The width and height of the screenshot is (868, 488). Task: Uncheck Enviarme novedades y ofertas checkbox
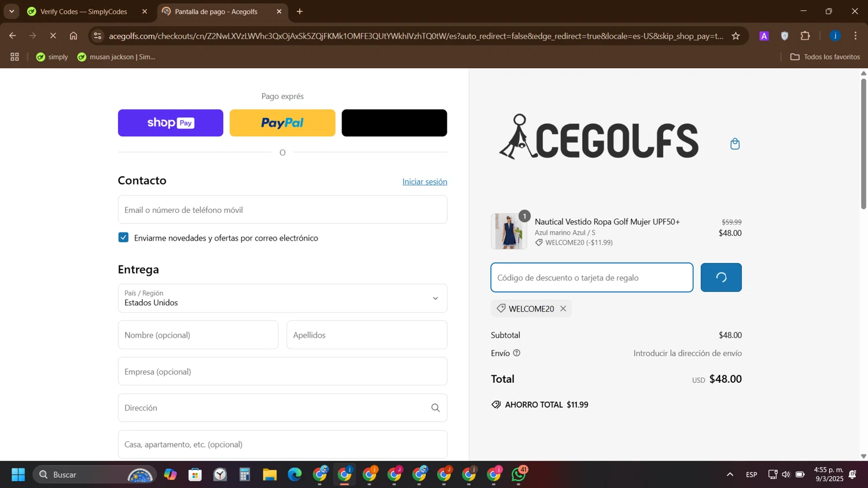pyautogui.click(x=123, y=238)
